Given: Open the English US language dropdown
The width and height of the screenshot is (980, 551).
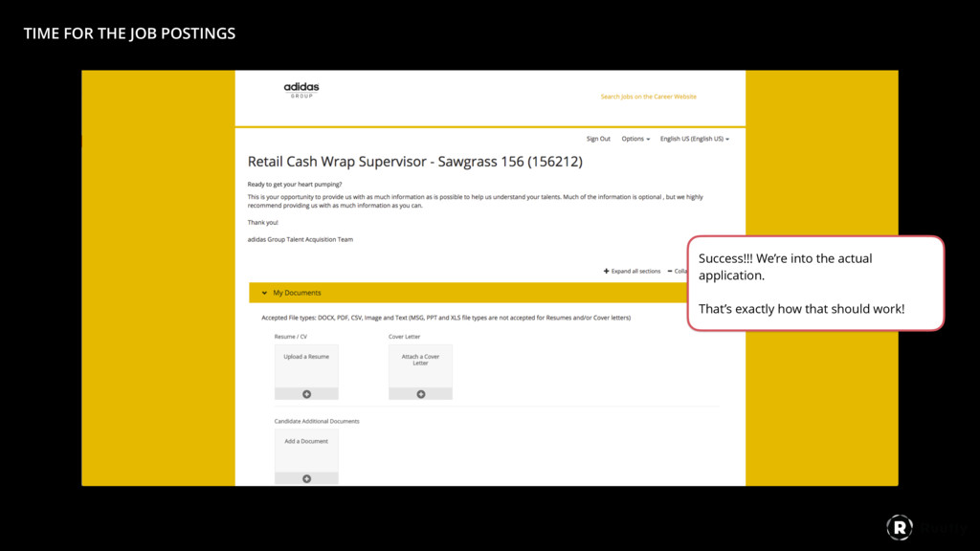Looking at the screenshot, I should pyautogui.click(x=695, y=139).
